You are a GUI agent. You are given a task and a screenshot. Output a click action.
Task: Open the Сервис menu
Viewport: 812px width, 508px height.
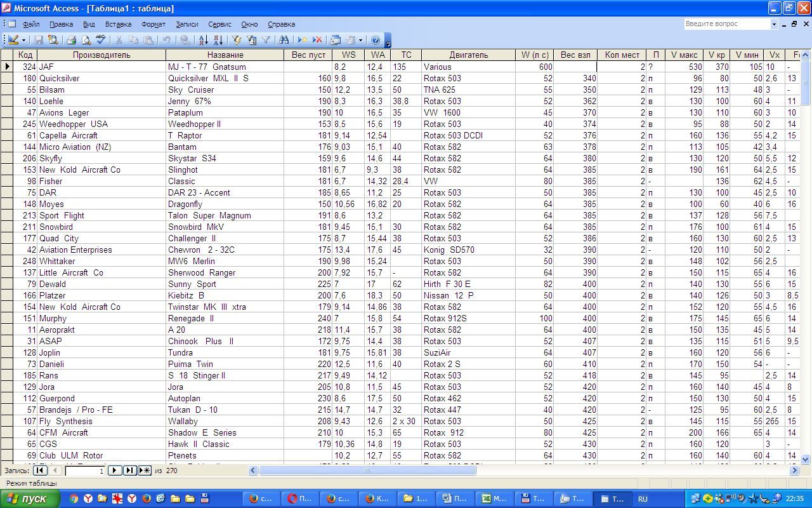coord(219,24)
